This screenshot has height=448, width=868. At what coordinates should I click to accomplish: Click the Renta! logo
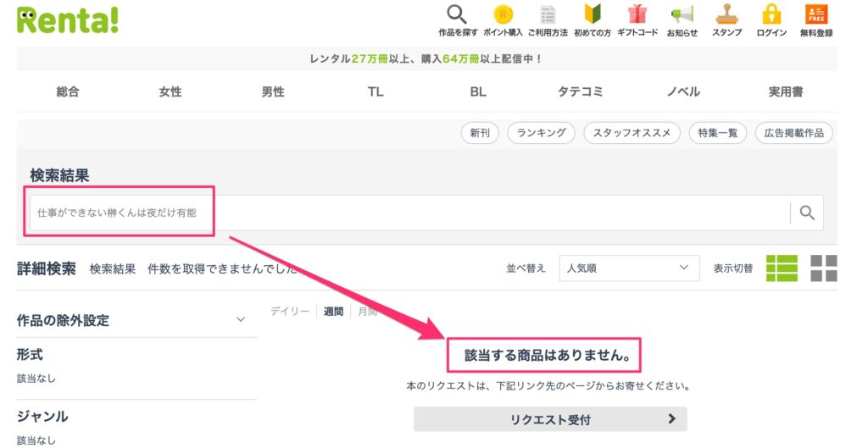68,19
